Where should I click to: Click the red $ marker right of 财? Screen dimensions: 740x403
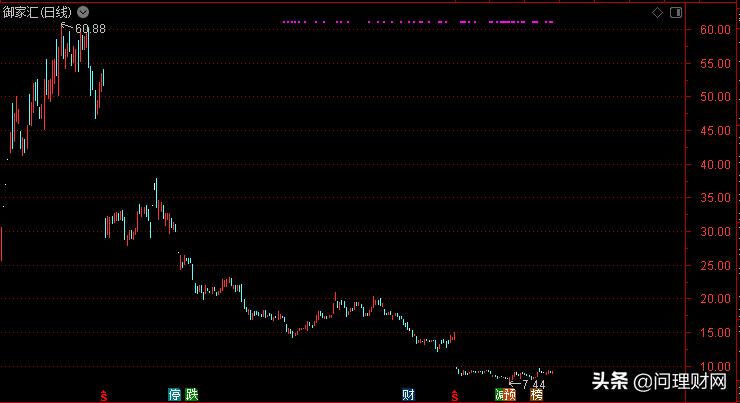pyautogui.click(x=455, y=395)
